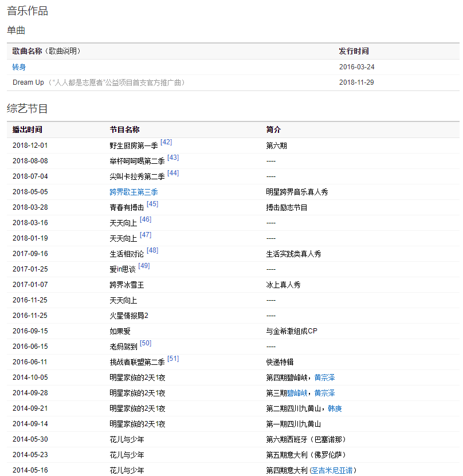Click reference [47] beside 天天向上
The width and height of the screenshot is (463, 476).
(x=146, y=235)
